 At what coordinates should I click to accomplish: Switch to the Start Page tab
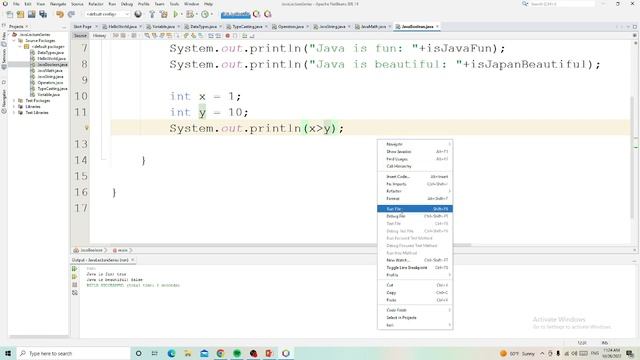tap(83, 27)
